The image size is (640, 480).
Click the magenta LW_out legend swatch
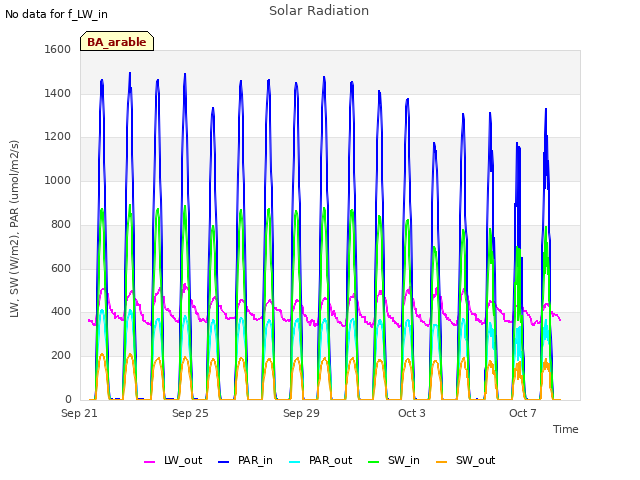149,462
